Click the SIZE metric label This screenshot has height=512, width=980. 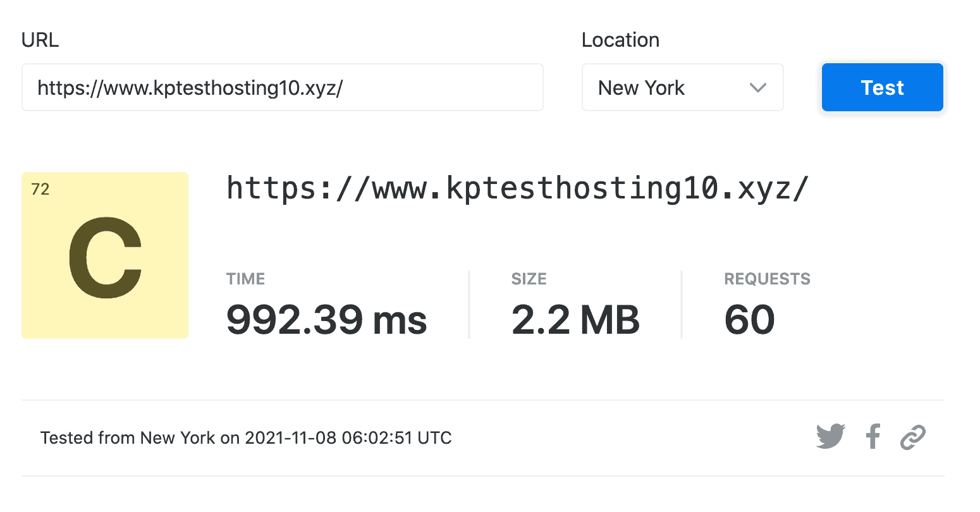tap(529, 279)
